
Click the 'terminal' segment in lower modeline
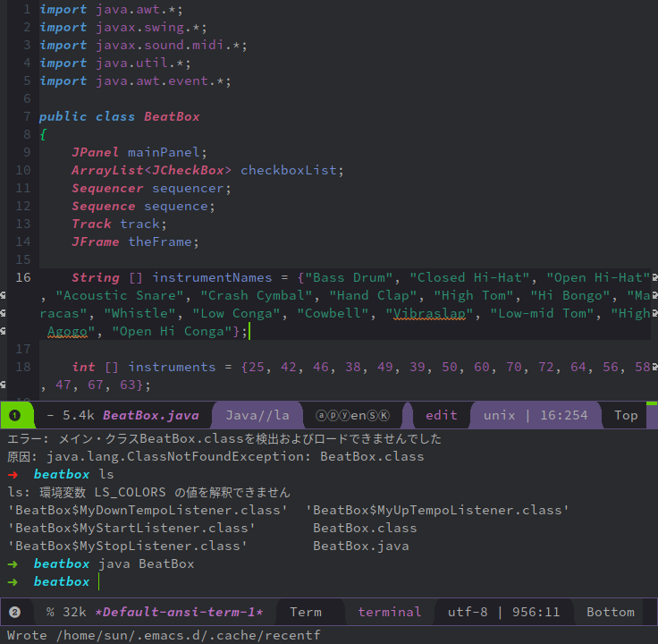pyautogui.click(x=389, y=612)
